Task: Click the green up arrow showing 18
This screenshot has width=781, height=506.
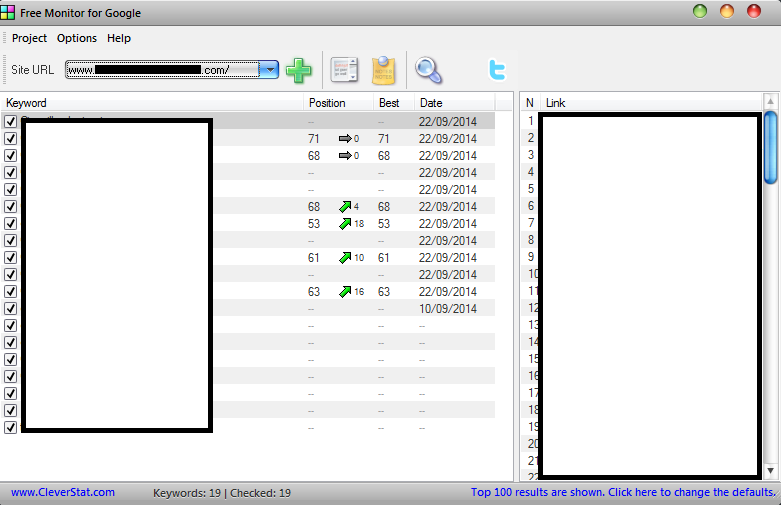Action: pyautogui.click(x=345, y=224)
